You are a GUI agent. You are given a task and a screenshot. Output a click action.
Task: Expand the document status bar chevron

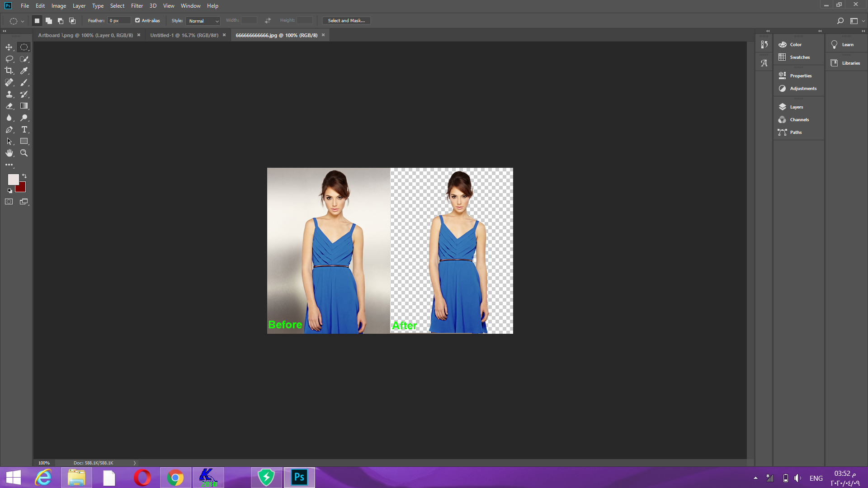pos(134,463)
